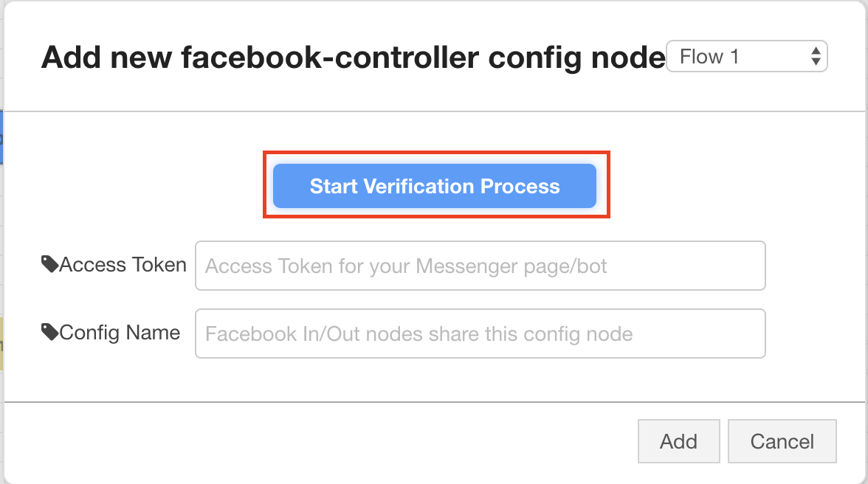Click the highlighted verification button
The width and height of the screenshot is (868, 484).
coord(434,186)
